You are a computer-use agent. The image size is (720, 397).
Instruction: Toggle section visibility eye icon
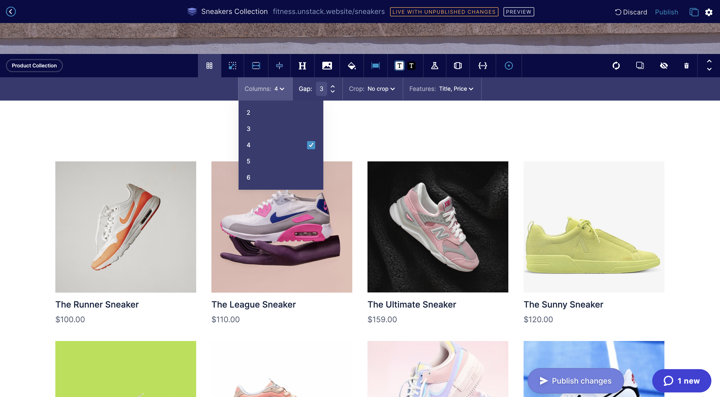tap(664, 66)
